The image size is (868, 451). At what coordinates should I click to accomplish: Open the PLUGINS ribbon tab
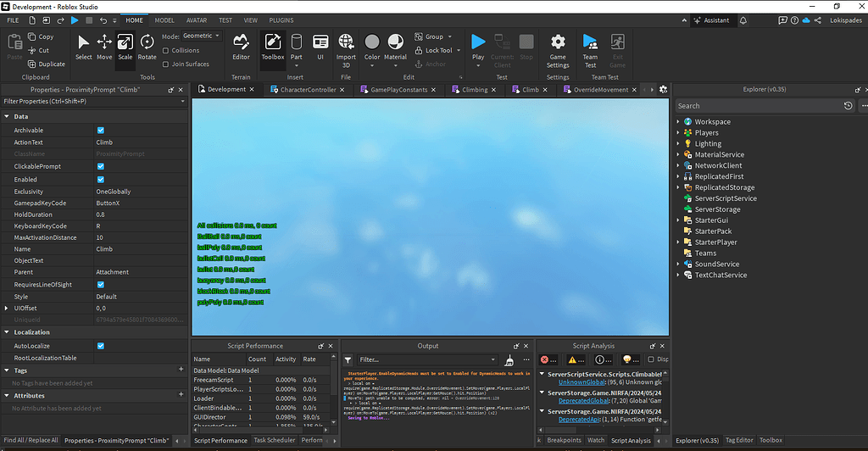pos(281,19)
